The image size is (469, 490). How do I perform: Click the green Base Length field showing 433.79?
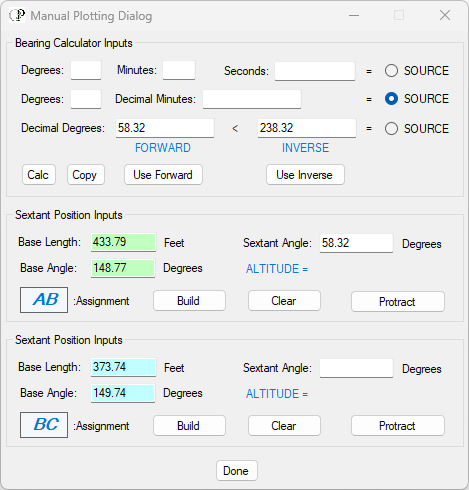click(123, 242)
